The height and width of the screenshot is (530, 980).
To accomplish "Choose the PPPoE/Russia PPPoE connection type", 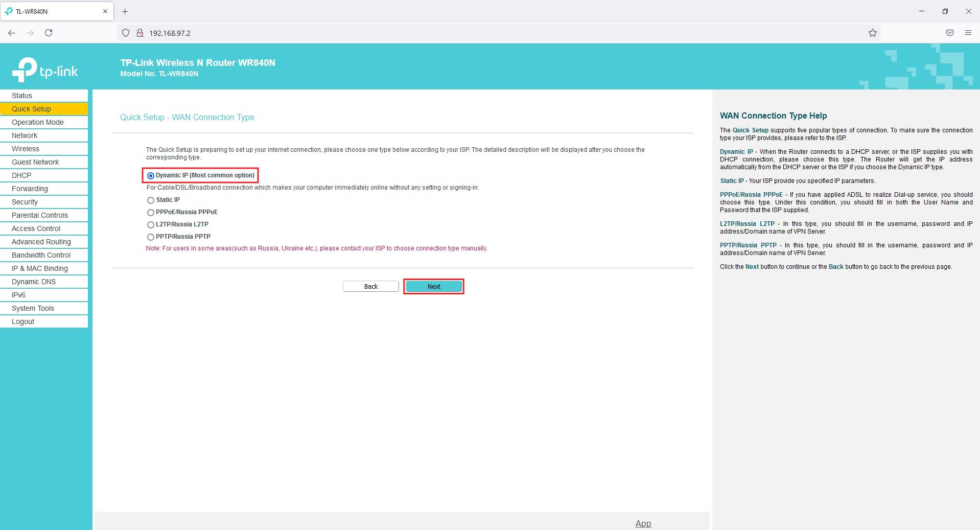I will click(x=150, y=212).
